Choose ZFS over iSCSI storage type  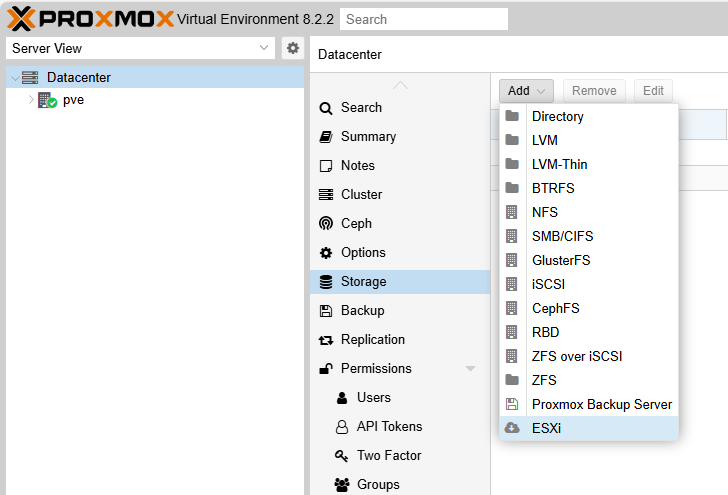point(589,356)
